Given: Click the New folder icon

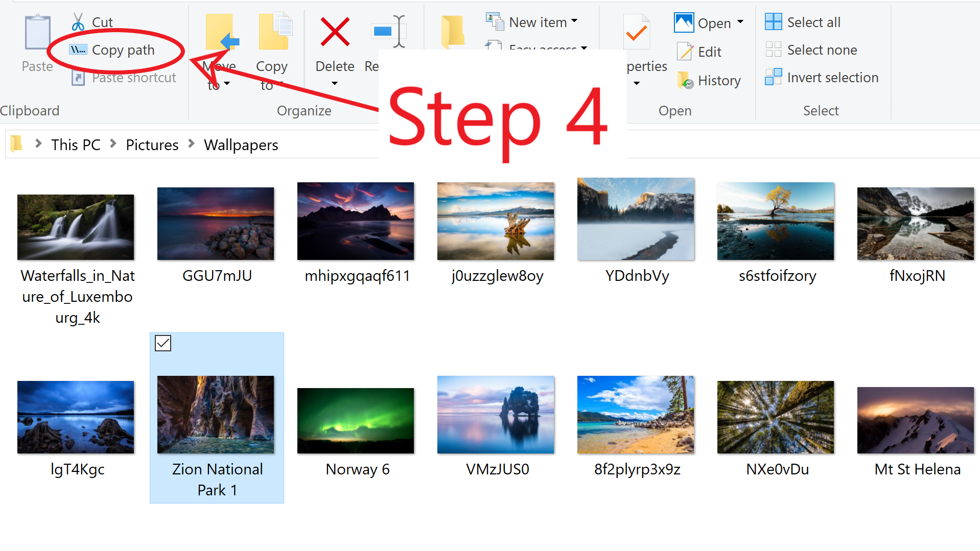Looking at the screenshot, I should click(453, 32).
